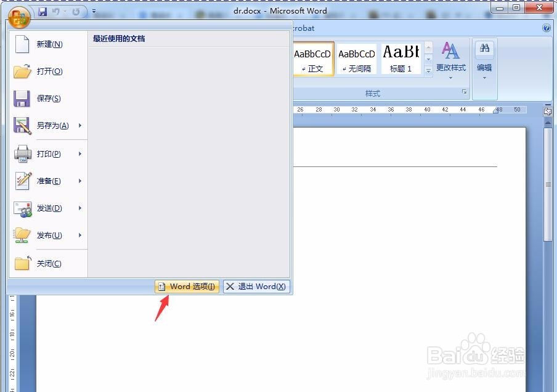This screenshot has width=557, height=392.
Task: Click the Redo icon in quick access toolbar
Action: click(76, 12)
